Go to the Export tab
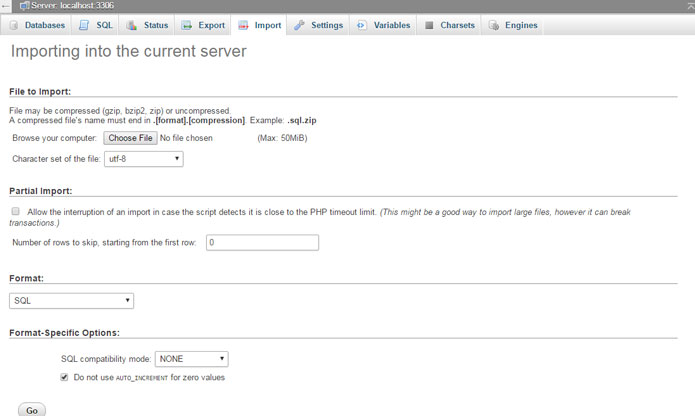Image resolution: width=695 pixels, height=416 pixels. (x=203, y=25)
